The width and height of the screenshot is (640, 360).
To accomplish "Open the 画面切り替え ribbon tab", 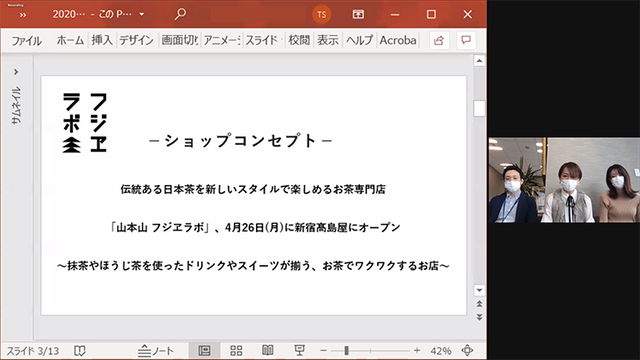I will coord(180,40).
